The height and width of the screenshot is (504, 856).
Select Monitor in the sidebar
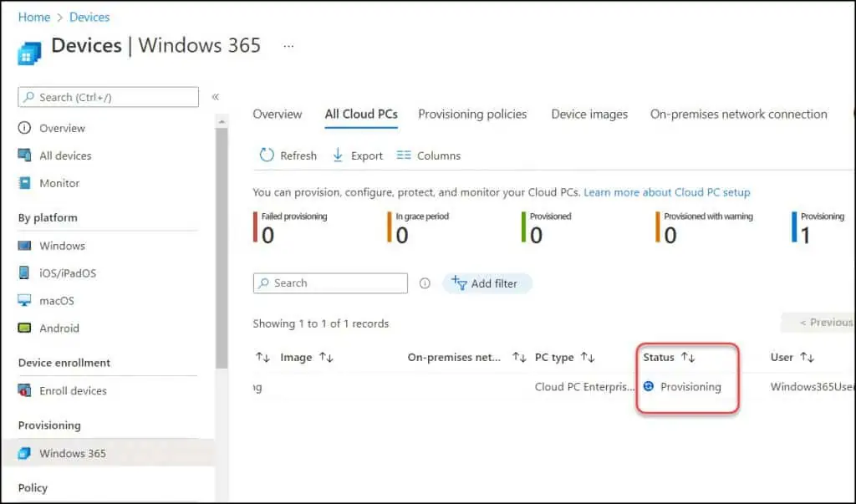pos(59,184)
